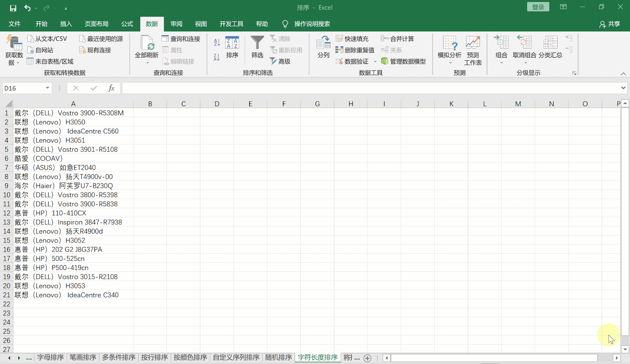Click the horizontal scrollbar right arrow
This screenshot has width=630, height=364.
tap(617, 358)
